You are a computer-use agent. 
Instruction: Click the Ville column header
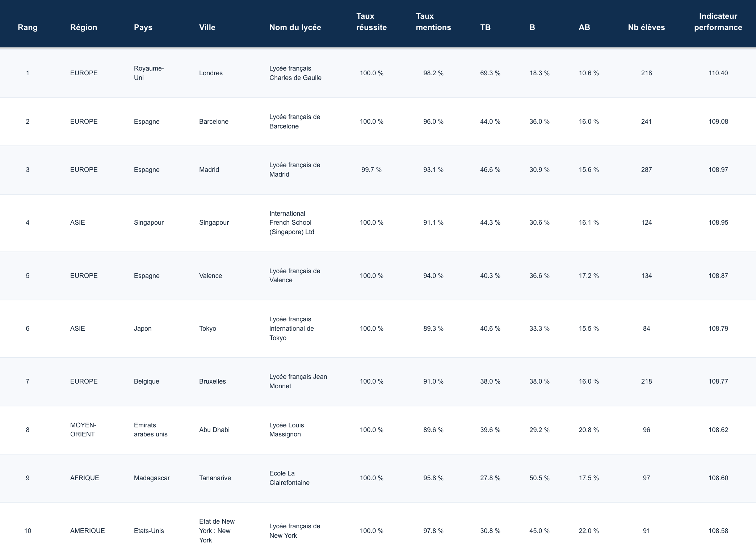(207, 27)
